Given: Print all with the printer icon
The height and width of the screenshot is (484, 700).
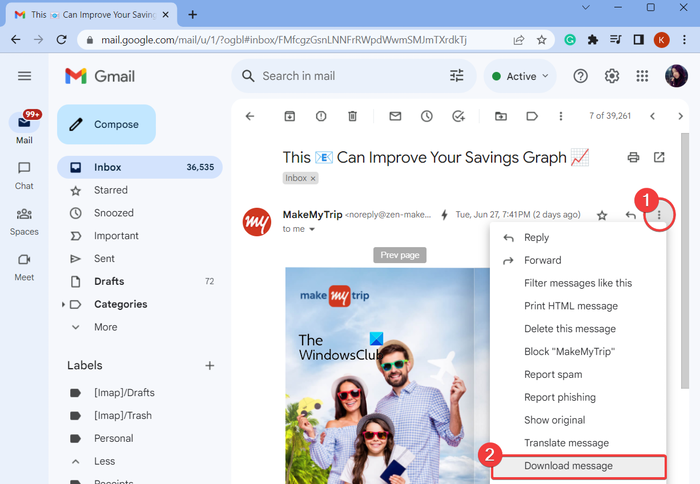Looking at the screenshot, I should pyautogui.click(x=633, y=157).
